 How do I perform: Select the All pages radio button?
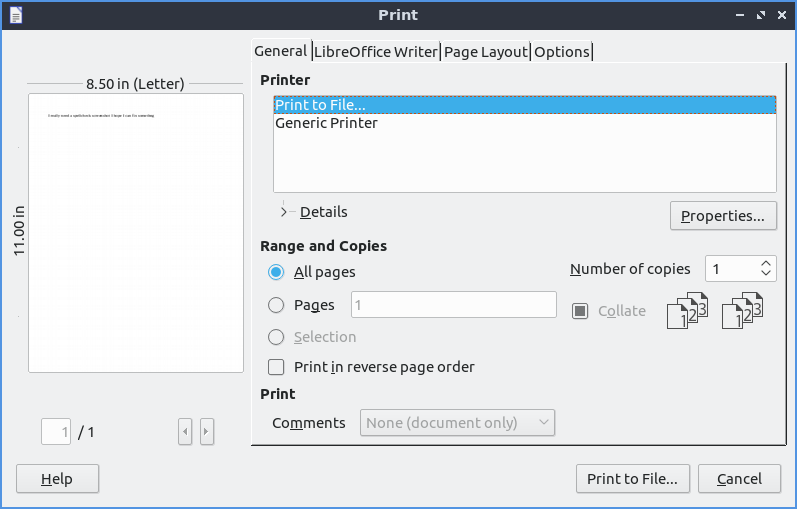pyautogui.click(x=276, y=272)
